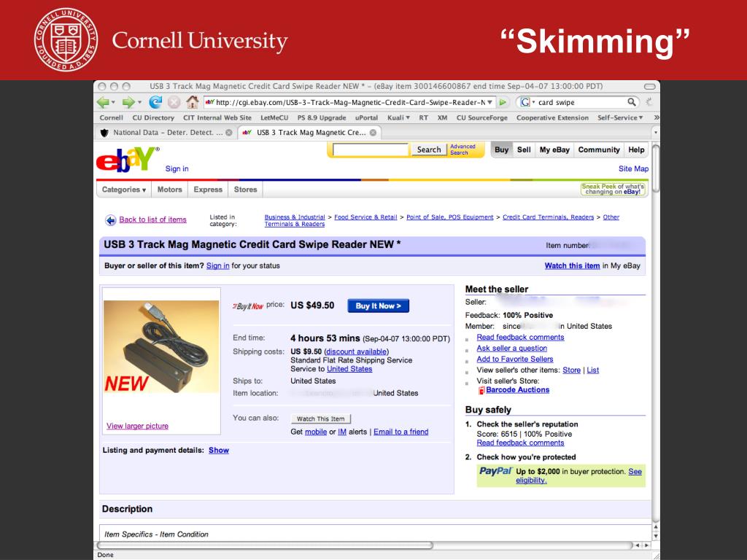
Task: Click the magnifier icon in the search box
Action: click(632, 102)
